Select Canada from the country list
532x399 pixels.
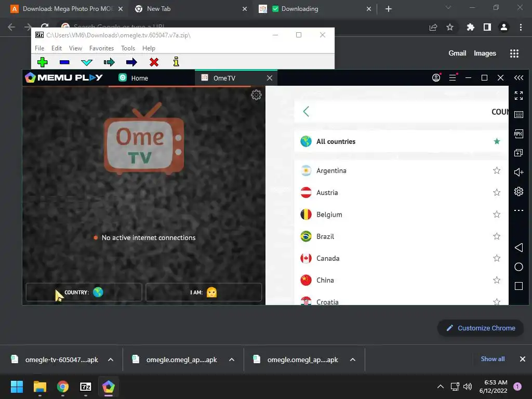pos(402,258)
